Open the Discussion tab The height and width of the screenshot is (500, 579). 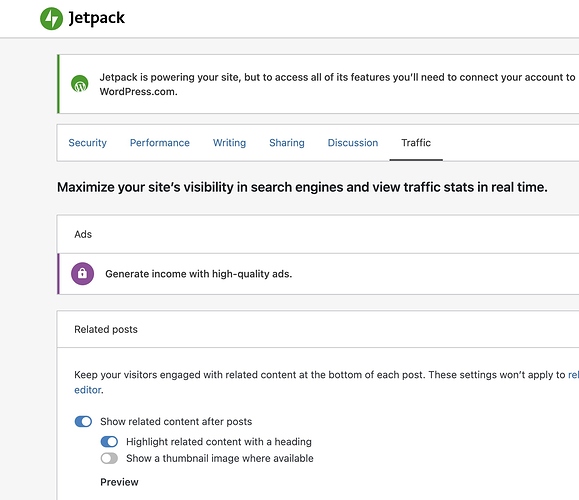tap(353, 143)
